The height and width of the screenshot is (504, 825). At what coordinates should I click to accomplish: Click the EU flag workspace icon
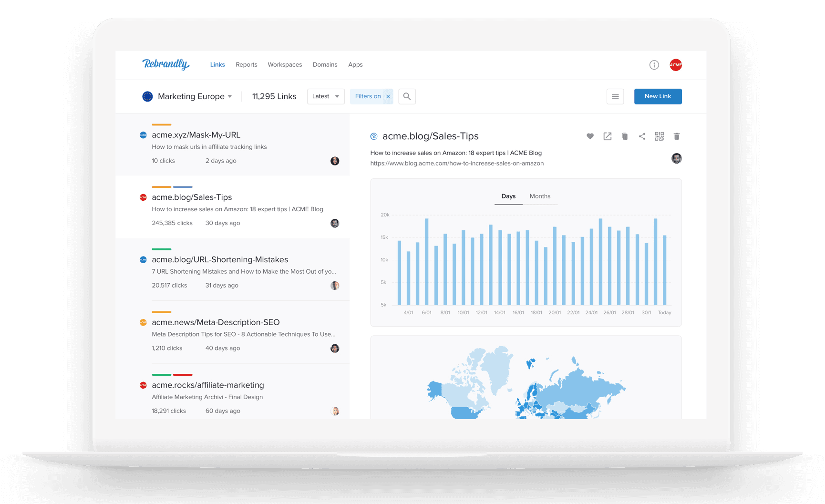[x=147, y=96]
